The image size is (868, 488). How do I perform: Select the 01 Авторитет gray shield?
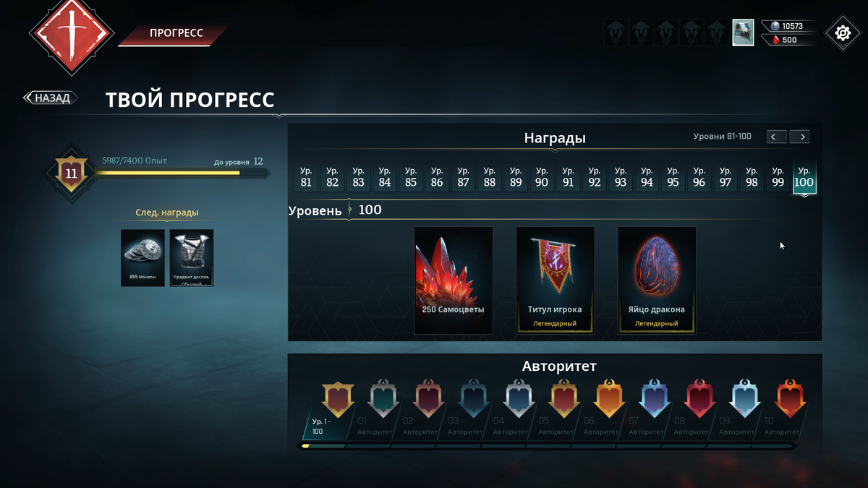pyautogui.click(x=383, y=396)
